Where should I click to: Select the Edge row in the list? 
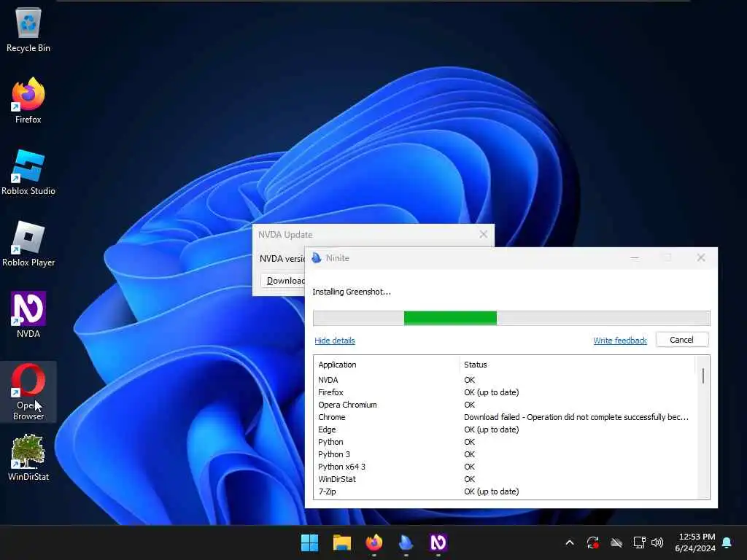coord(504,429)
